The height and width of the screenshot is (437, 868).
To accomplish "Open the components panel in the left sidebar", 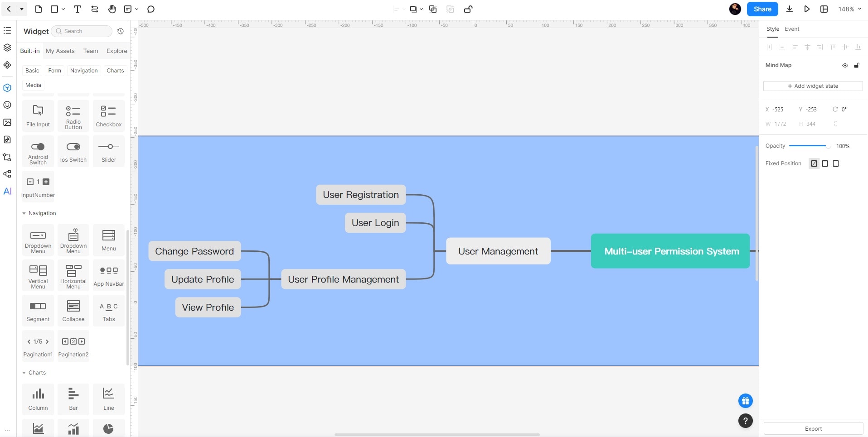I will click(7, 65).
